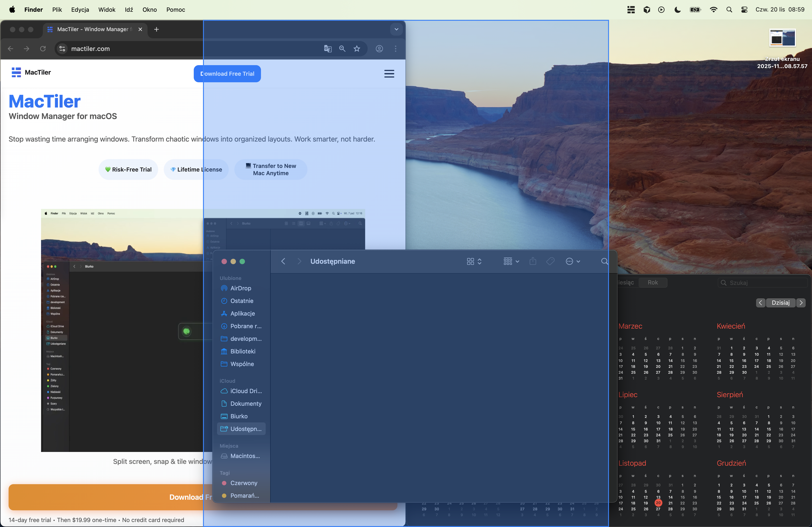Open the Finder view mode switcher dropdown
The width and height of the screenshot is (812, 527).
474,261
